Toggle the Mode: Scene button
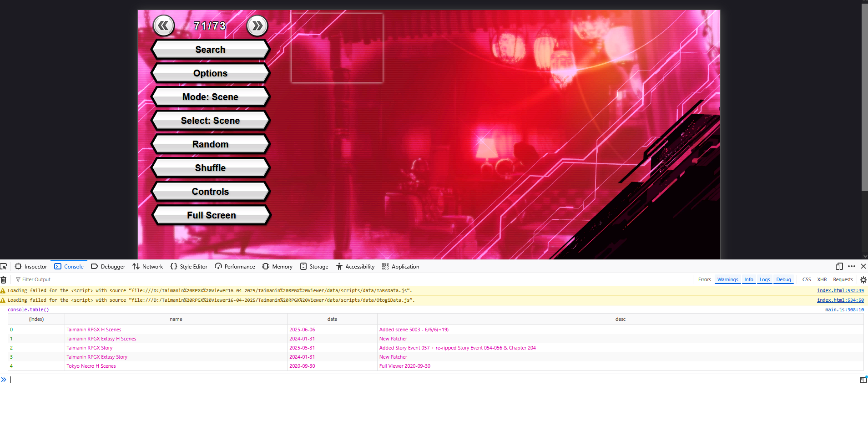 211,97
